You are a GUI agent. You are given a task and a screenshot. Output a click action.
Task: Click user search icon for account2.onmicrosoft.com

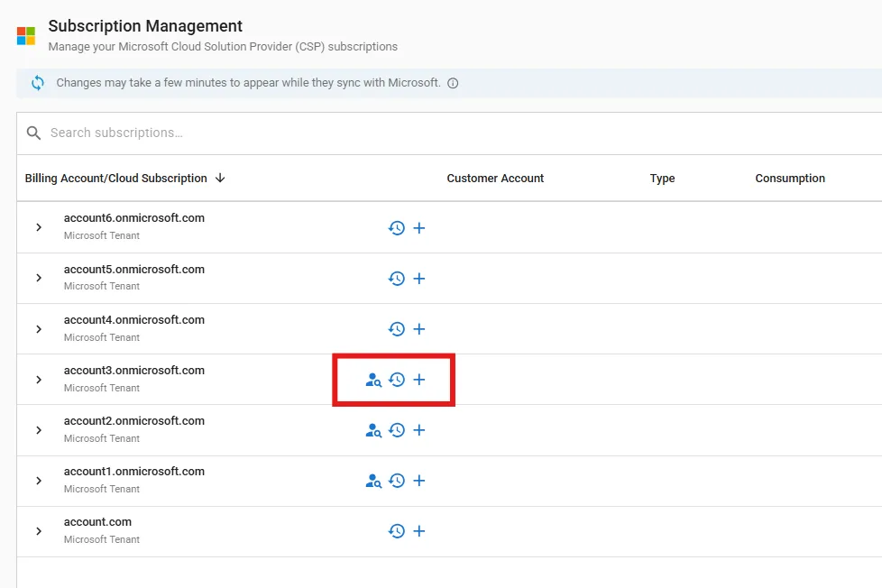pos(373,430)
